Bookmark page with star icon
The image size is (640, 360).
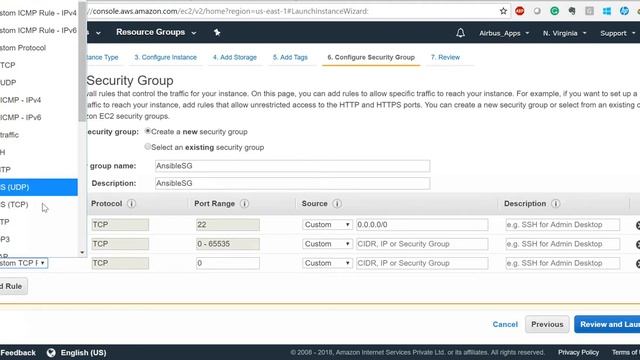point(503,11)
